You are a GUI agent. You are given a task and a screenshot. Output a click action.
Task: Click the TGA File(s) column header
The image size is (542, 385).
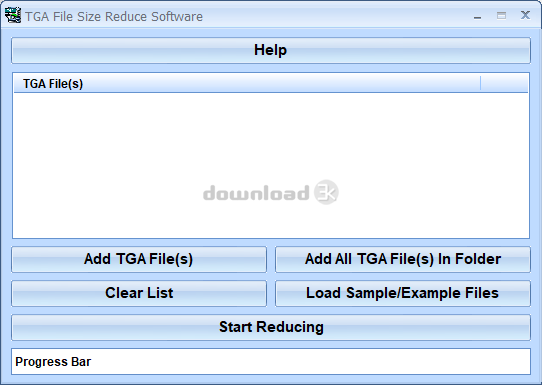(247, 84)
